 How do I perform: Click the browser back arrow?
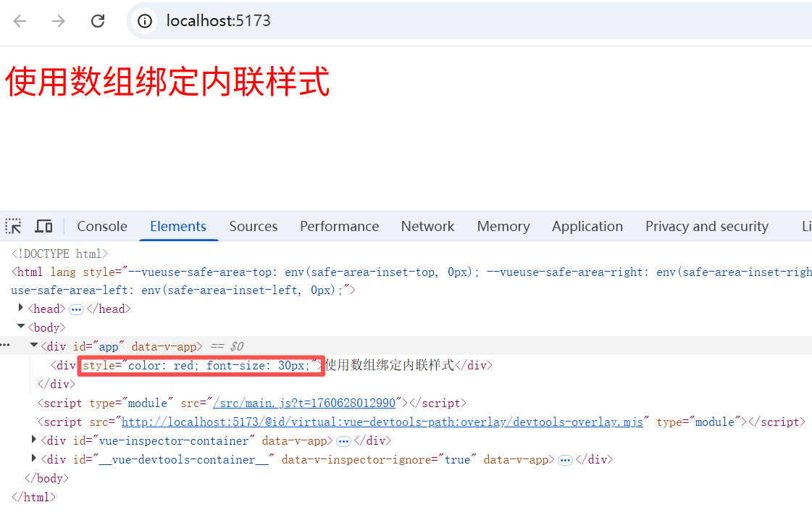[20, 21]
